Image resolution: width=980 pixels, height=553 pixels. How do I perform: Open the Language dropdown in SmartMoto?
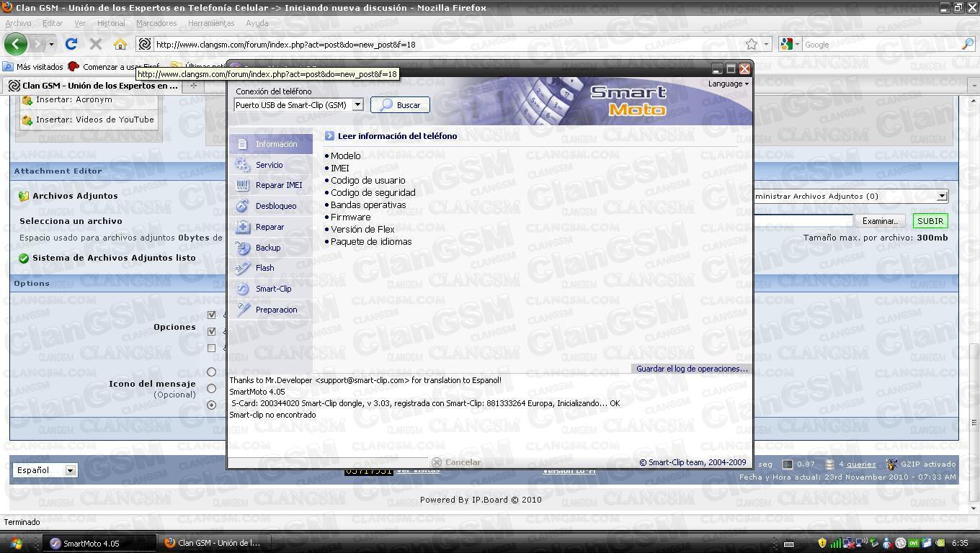728,84
